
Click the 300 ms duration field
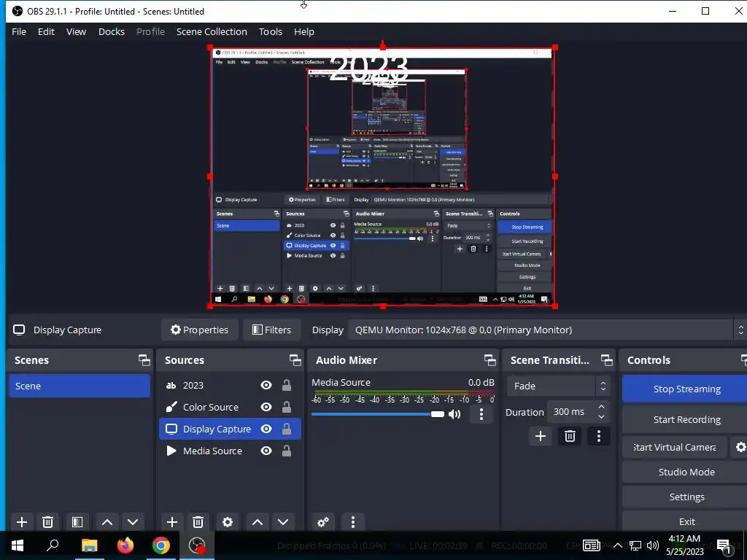coord(571,412)
